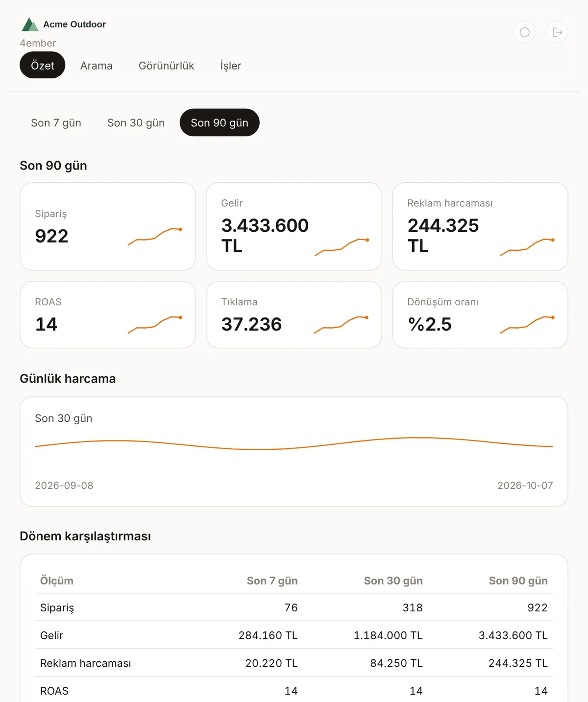Click the ROAS row label in table
Image resolution: width=588 pixels, height=702 pixels.
(54, 691)
